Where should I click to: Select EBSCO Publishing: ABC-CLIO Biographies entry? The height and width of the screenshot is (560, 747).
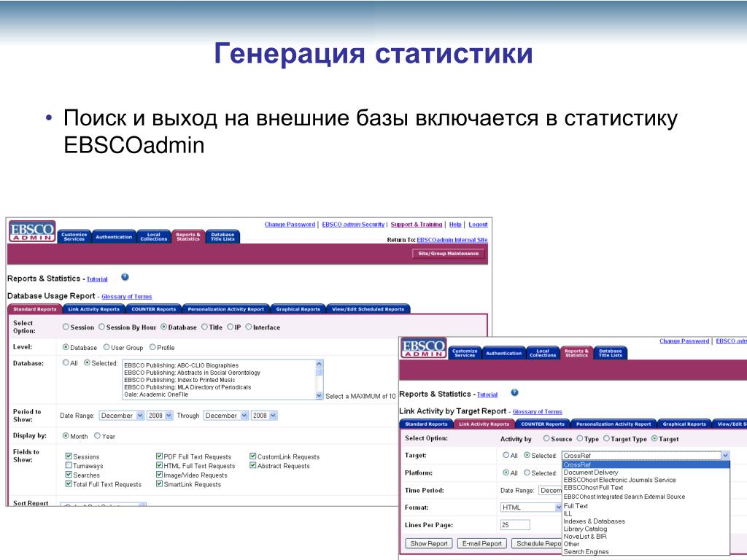tap(181, 365)
